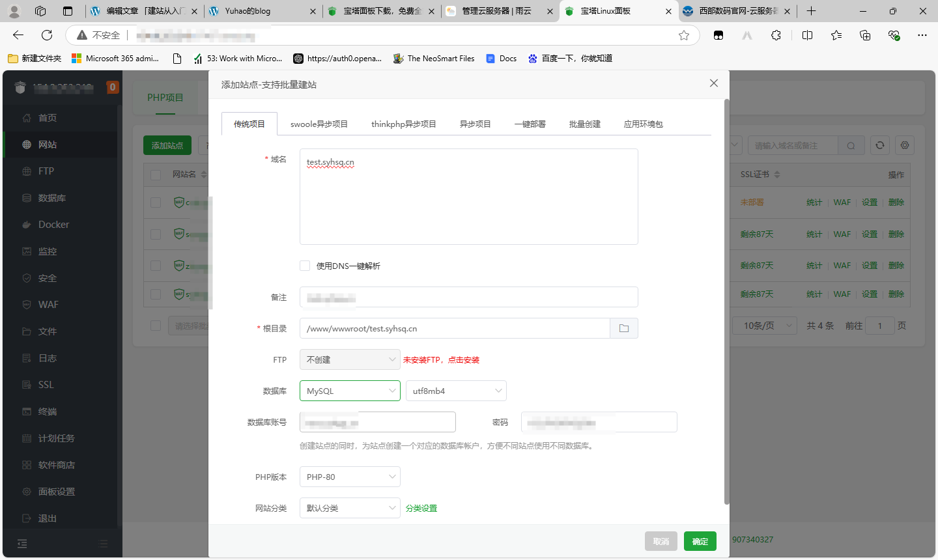This screenshot has width=938, height=560.
Task: Switch to 异步项目 tab
Action: 476,124
